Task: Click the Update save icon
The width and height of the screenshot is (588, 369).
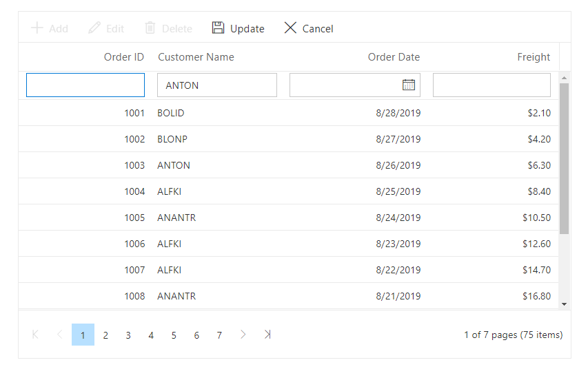Action: click(x=218, y=28)
